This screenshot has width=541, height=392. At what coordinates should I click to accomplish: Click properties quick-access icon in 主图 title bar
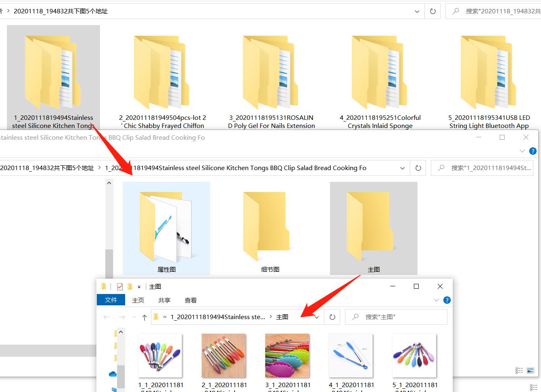point(119,287)
